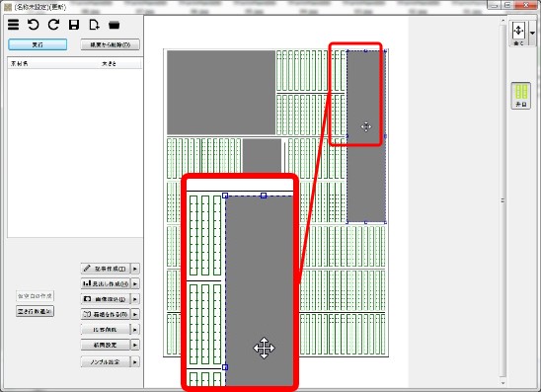Expand arrow next to the headline creation button
The image size is (541, 392).
click(x=135, y=283)
